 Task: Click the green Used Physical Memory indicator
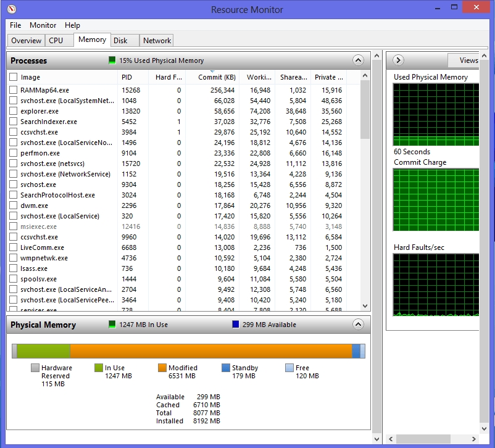tap(112, 60)
